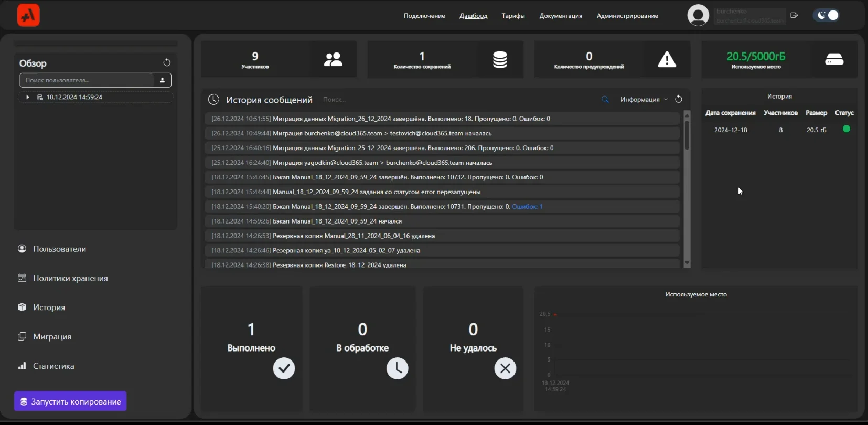The height and width of the screenshot is (425, 868).
Task: Click the warning triangle icon
Action: point(667,59)
